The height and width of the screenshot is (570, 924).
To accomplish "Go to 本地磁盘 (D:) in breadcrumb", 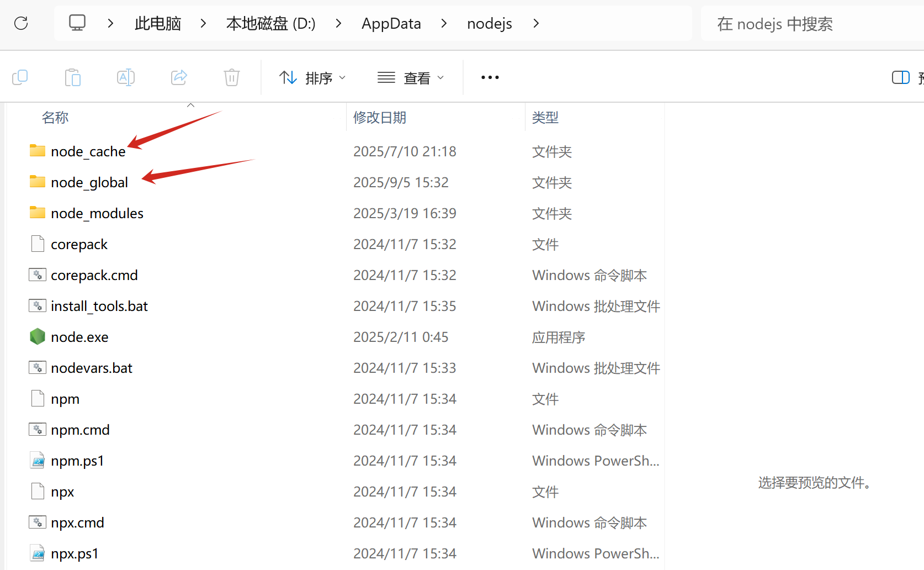I will coord(270,23).
